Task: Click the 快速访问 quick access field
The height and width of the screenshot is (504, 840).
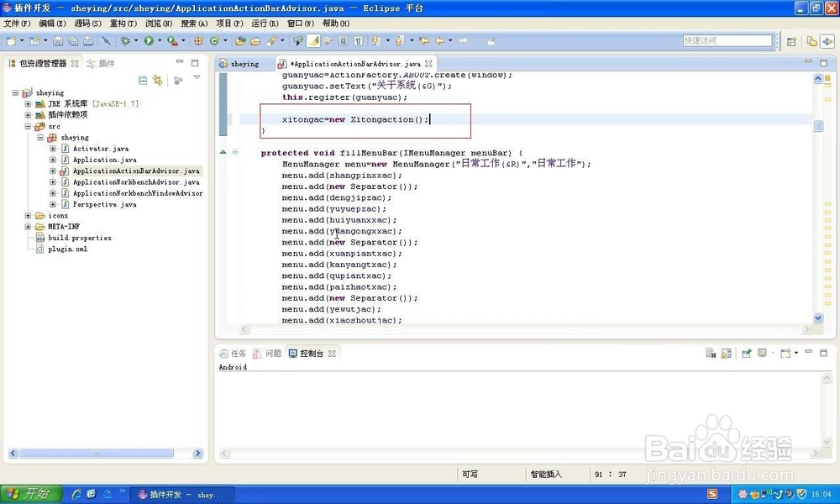Action: click(x=727, y=40)
